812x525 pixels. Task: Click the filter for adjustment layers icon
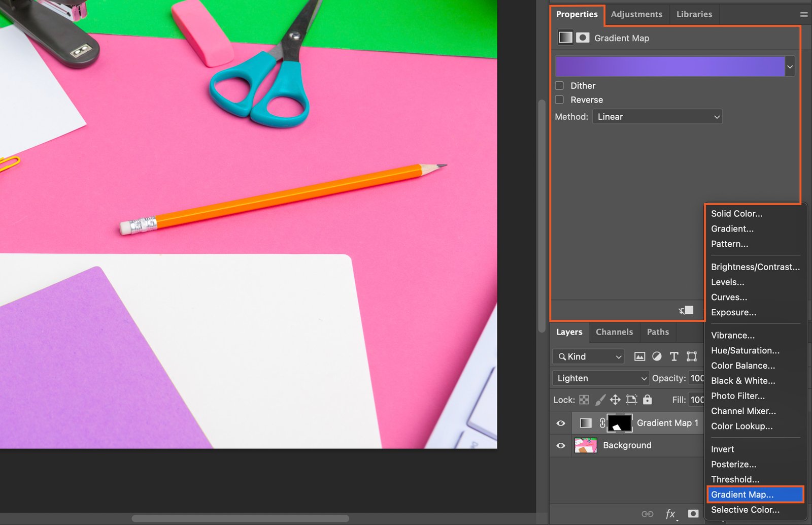657,356
